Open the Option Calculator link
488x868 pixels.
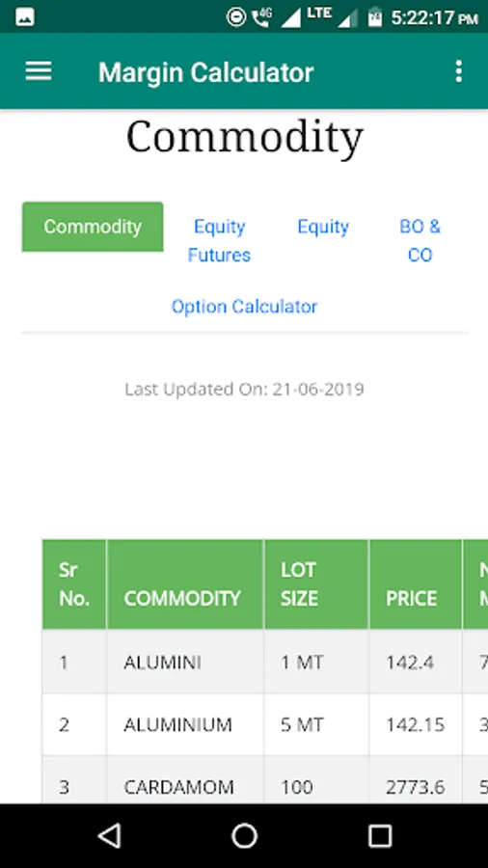244,307
